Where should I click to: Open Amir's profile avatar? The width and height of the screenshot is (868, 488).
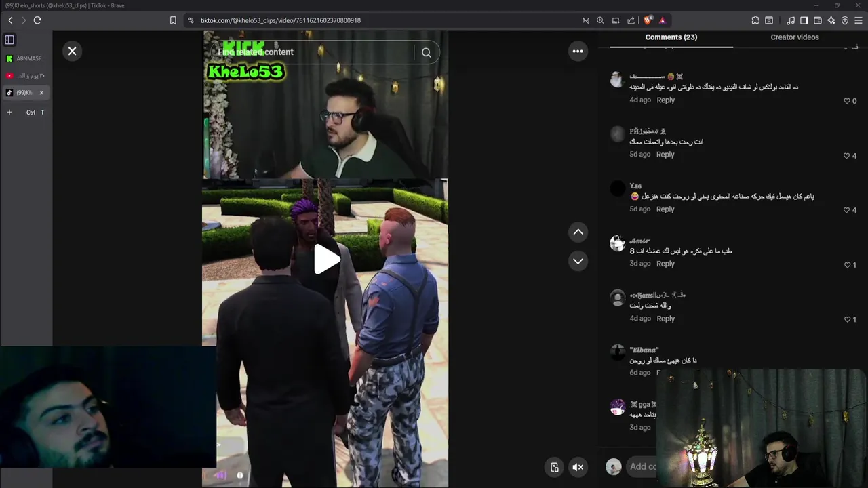(x=617, y=243)
